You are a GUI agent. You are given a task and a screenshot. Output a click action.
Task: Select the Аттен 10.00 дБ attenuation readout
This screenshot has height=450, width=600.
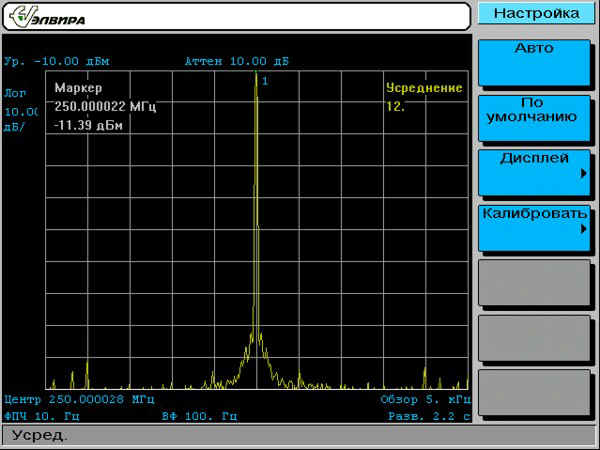click(x=237, y=61)
